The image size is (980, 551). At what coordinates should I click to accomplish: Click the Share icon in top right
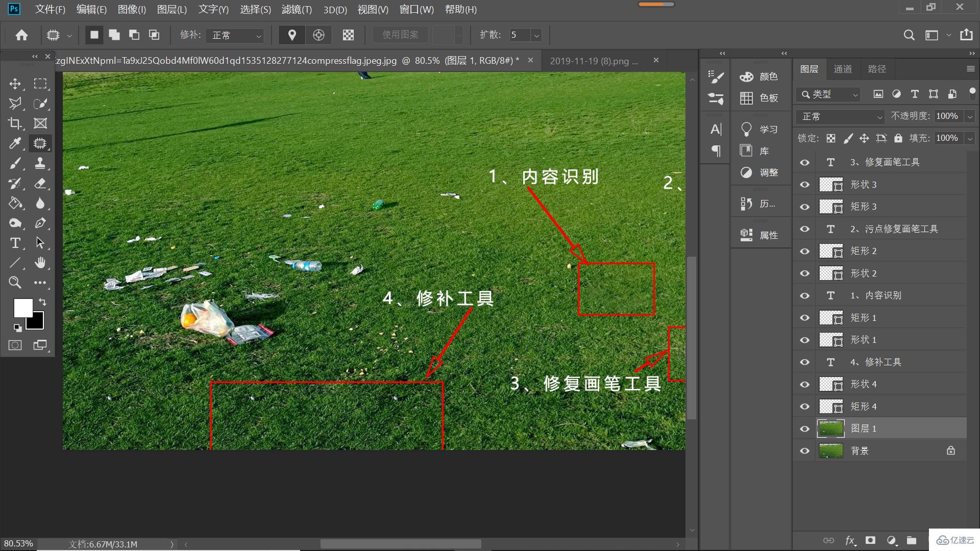[x=966, y=35]
